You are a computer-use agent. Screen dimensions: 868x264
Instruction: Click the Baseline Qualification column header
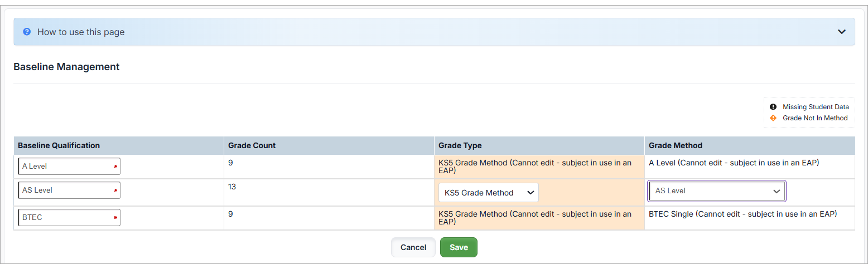[59, 145]
